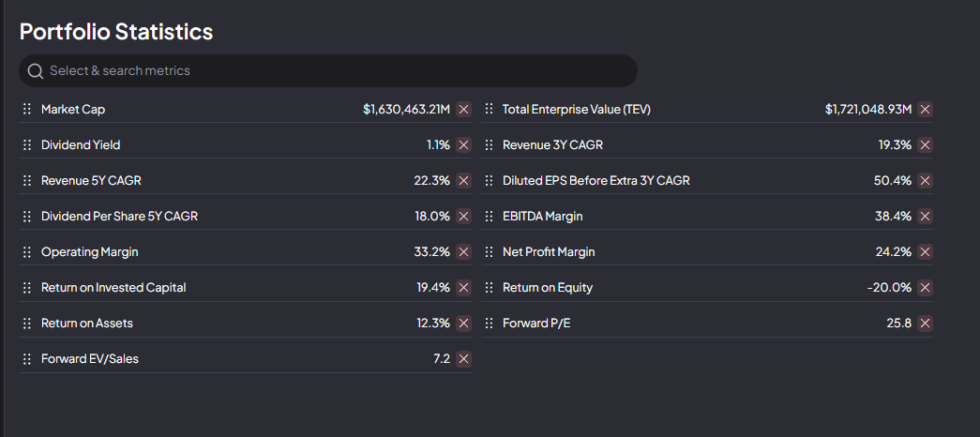Remove the Dividend Per Share 5Y CAGR metric
The image size is (980, 437).
tap(463, 217)
